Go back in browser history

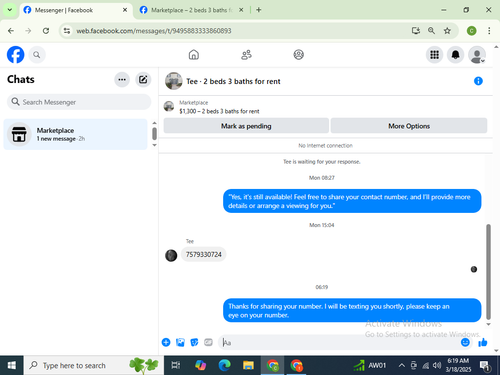[x=11, y=31]
